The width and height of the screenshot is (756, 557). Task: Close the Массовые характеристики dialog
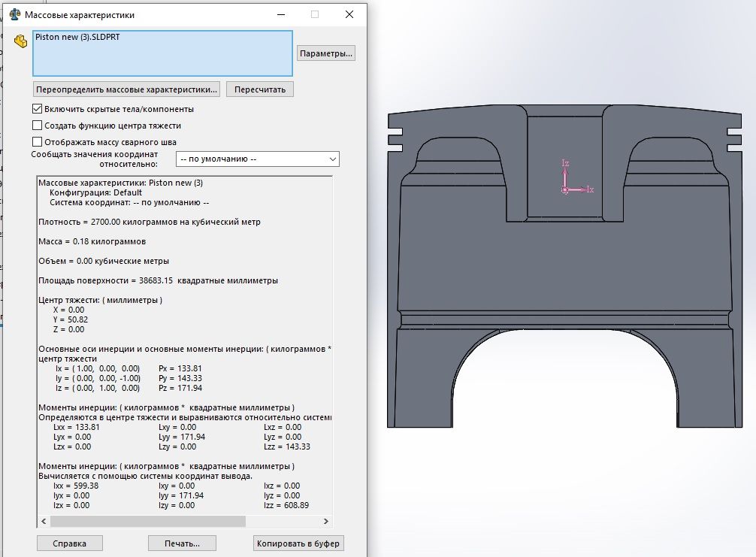(349, 14)
